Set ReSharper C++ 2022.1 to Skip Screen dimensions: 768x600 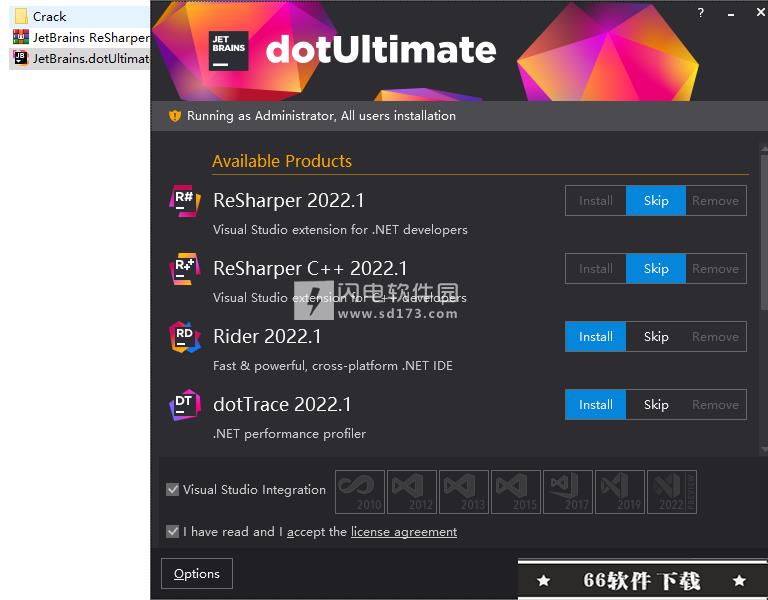(656, 268)
